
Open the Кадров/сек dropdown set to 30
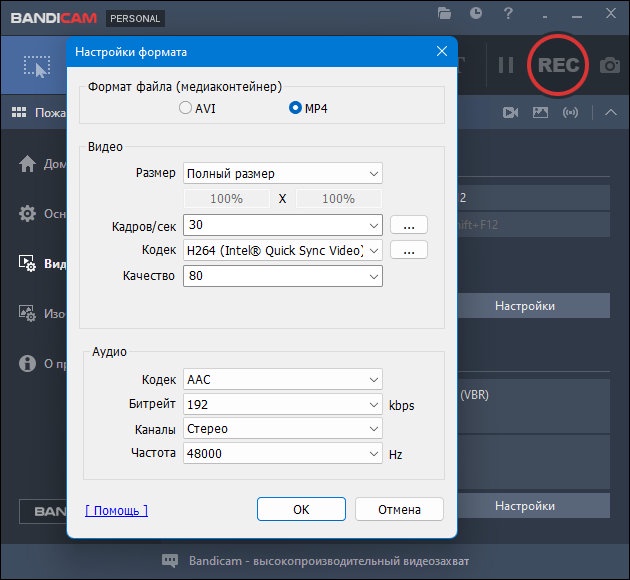pyautogui.click(x=283, y=225)
